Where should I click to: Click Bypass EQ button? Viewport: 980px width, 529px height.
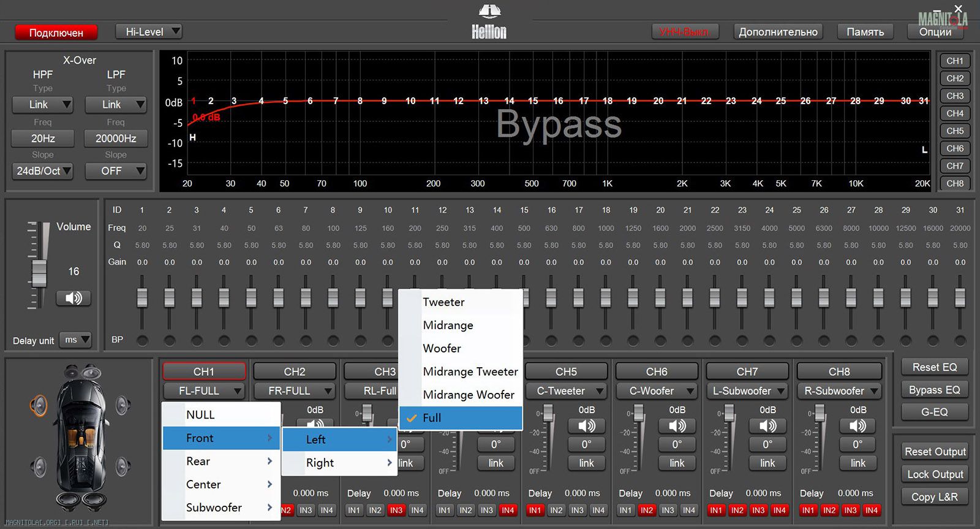935,390
